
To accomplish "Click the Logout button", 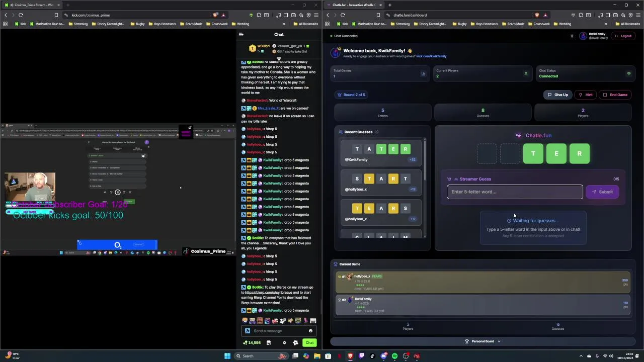I will click(x=623, y=36).
